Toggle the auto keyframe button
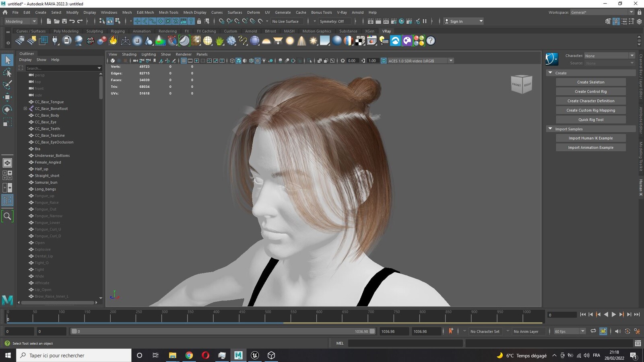 click(451, 331)
